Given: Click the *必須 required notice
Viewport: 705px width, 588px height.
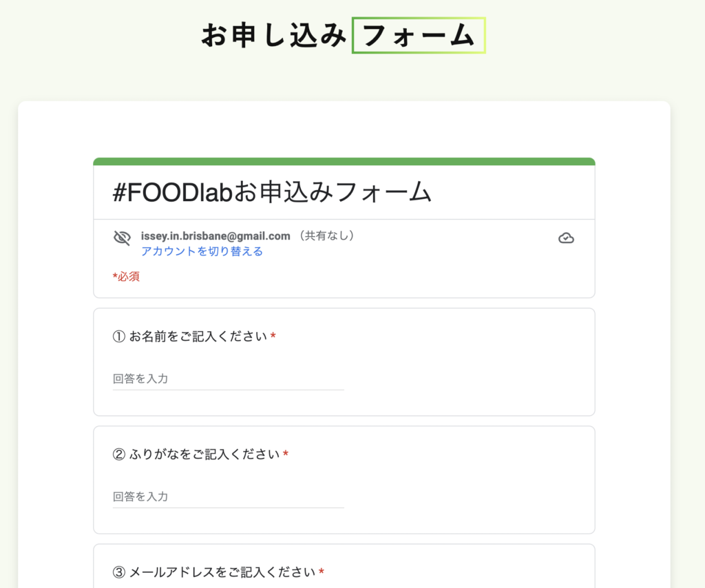Looking at the screenshot, I should tap(126, 277).
